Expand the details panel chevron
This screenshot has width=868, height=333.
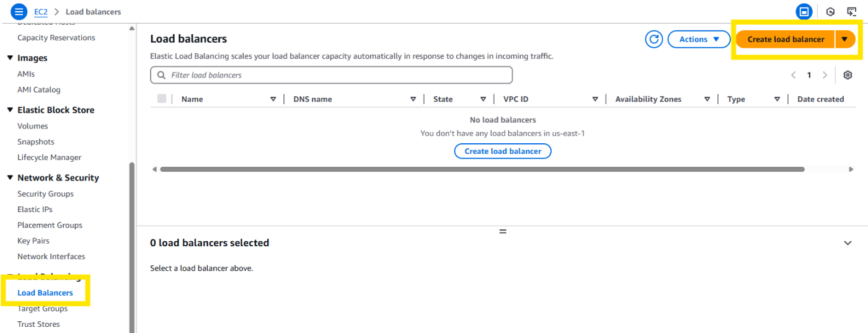848,243
